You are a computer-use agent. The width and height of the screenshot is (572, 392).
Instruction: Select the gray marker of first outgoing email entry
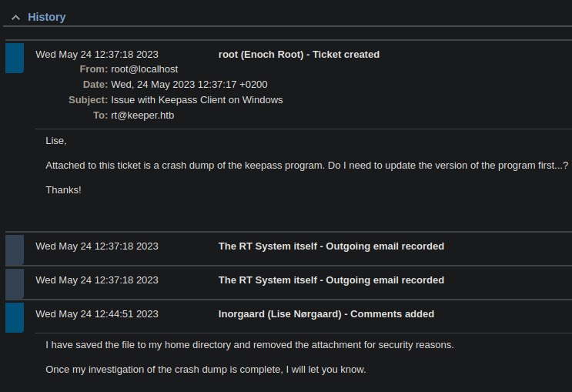(15, 250)
